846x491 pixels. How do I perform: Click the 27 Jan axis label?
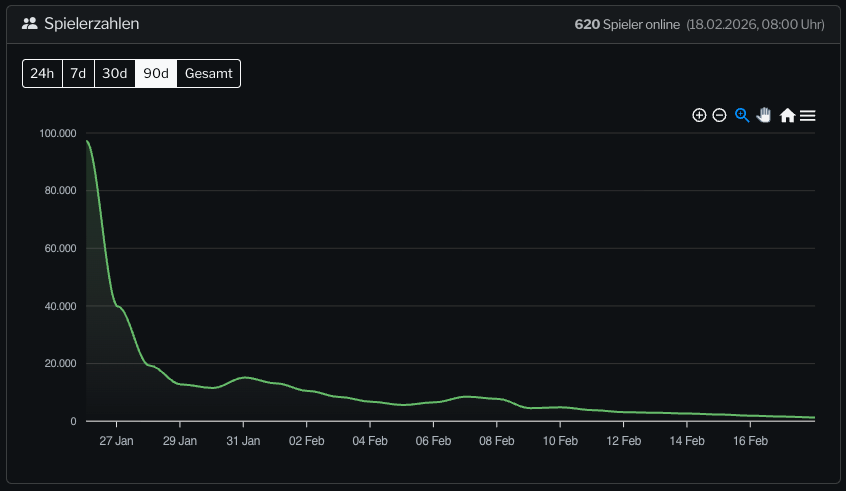tap(117, 440)
